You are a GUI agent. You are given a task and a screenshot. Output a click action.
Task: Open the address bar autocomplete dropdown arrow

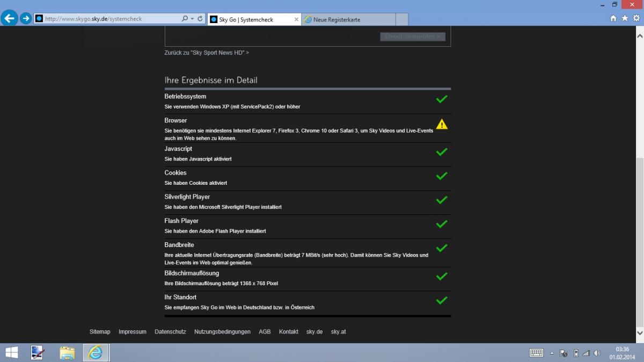point(192,19)
